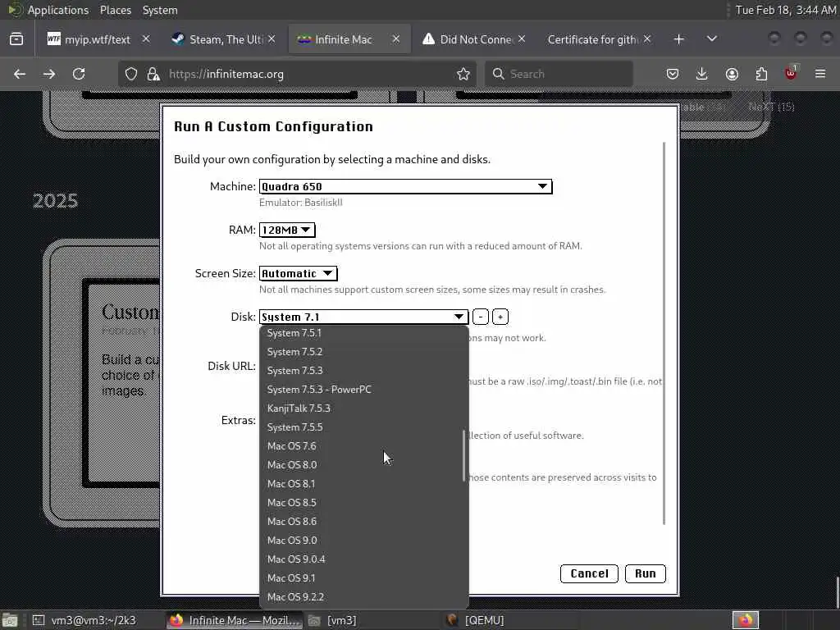Choose Mac OS 8.0 disk
The image size is (840, 630).
[x=363, y=464]
